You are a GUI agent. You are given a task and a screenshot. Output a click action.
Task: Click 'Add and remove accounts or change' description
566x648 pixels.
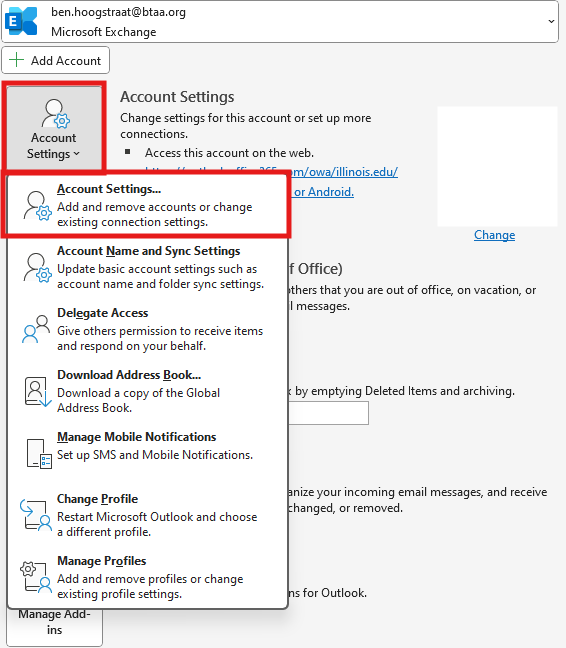click(155, 207)
